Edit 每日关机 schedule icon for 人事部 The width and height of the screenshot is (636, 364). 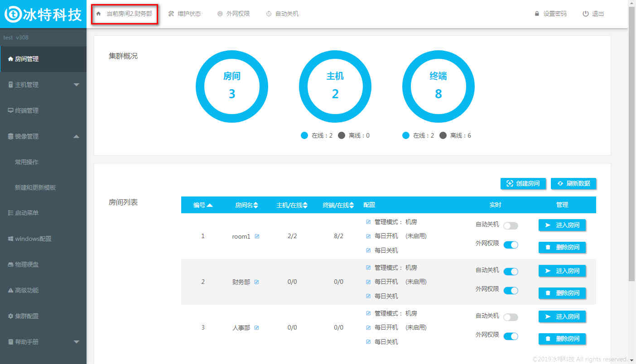point(368,342)
